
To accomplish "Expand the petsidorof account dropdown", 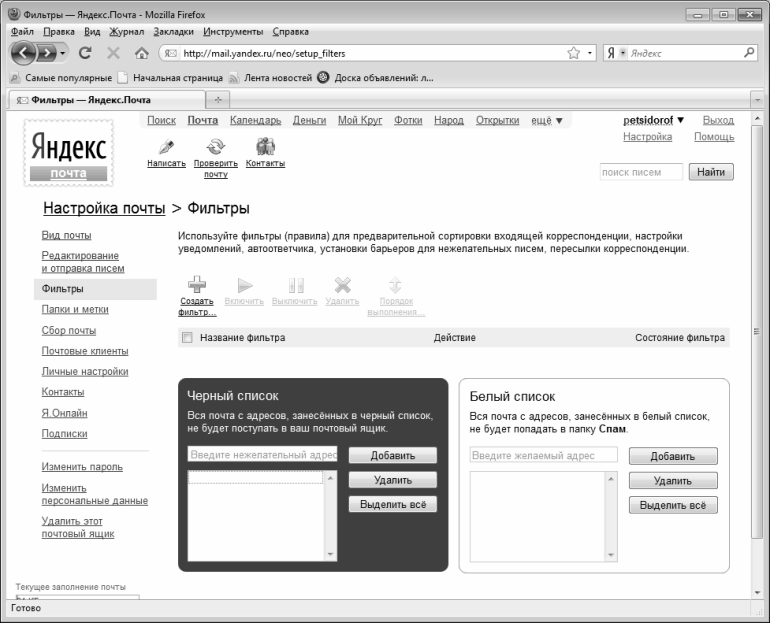I will (x=653, y=120).
